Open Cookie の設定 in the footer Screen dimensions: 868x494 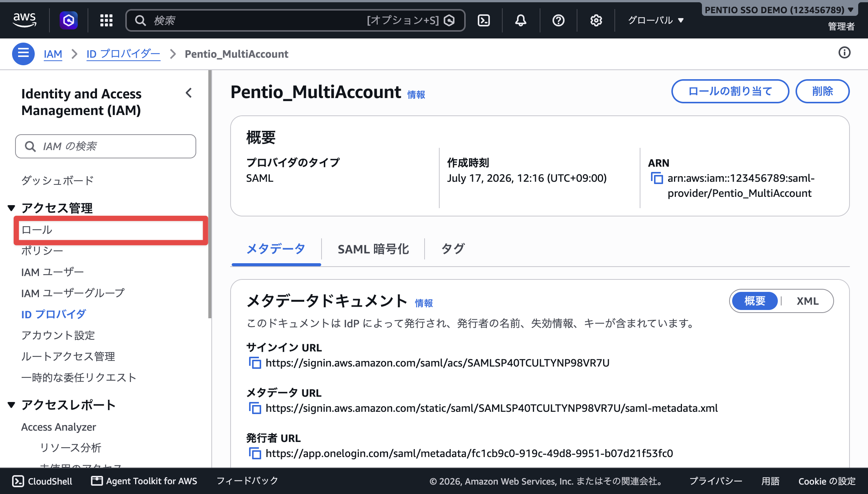pos(827,481)
